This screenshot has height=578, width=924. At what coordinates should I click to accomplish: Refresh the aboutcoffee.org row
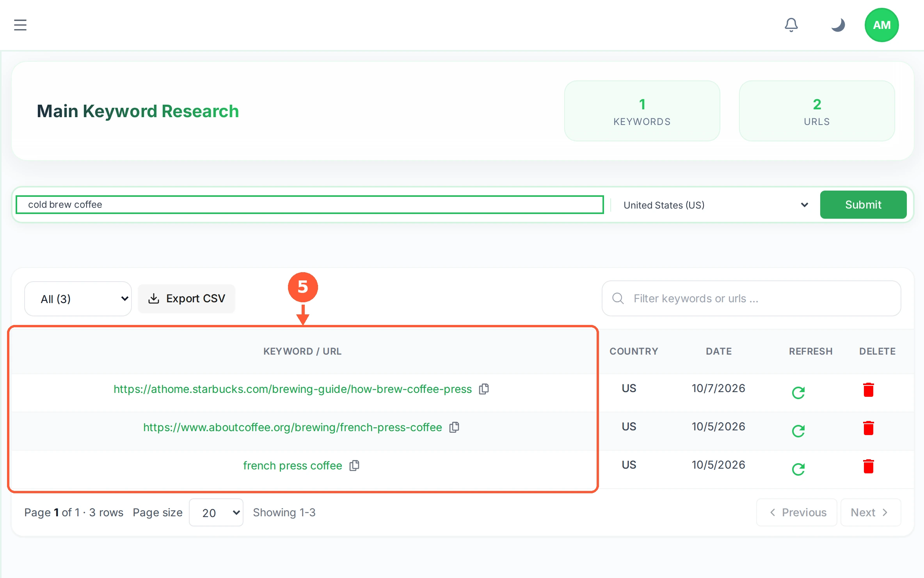(x=798, y=430)
